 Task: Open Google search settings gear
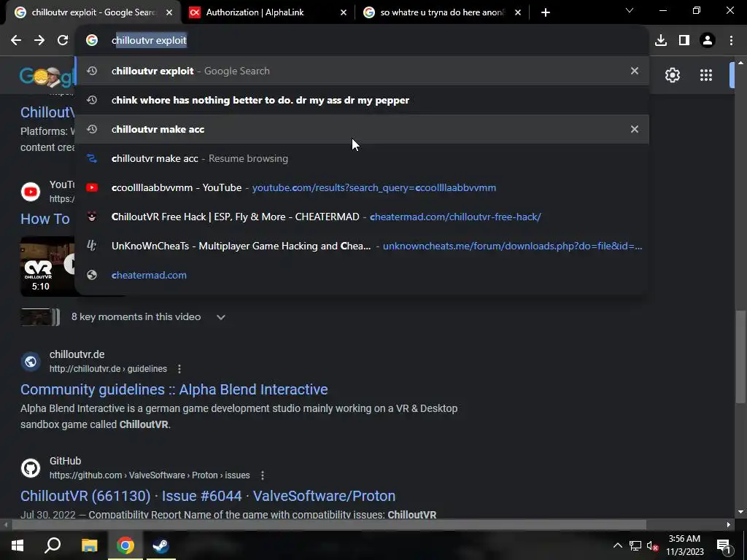click(x=672, y=75)
